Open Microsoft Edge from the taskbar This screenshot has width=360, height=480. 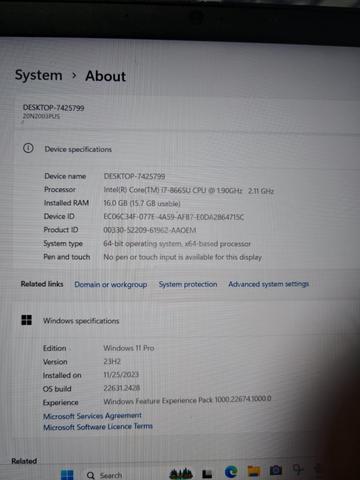231,472
